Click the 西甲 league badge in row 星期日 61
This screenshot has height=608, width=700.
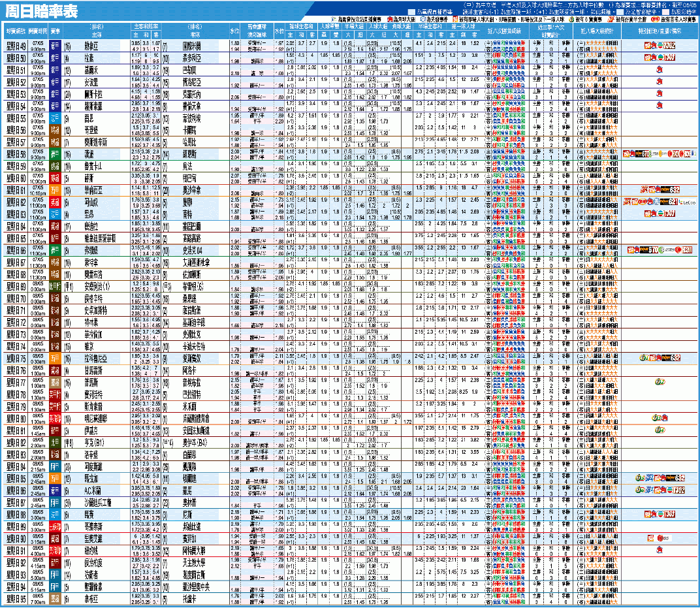(x=55, y=191)
